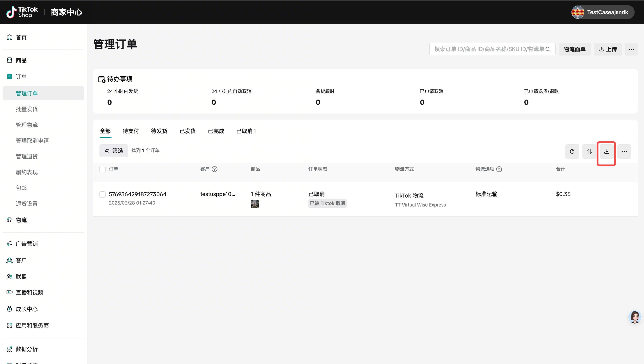Click the magnifier search icon
This screenshot has width=644, height=364.
pos(548,49)
